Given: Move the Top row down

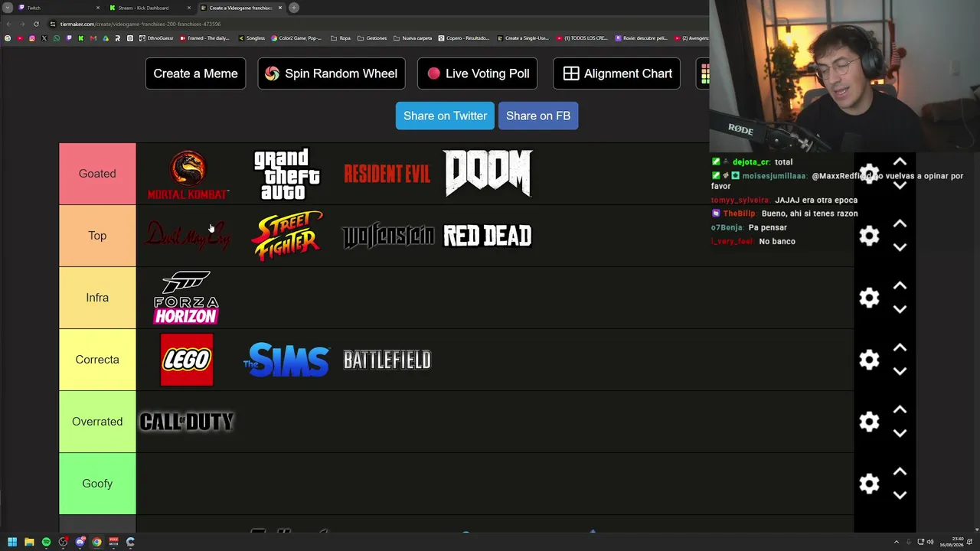Looking at the screenshot, I should coord(900,247).
